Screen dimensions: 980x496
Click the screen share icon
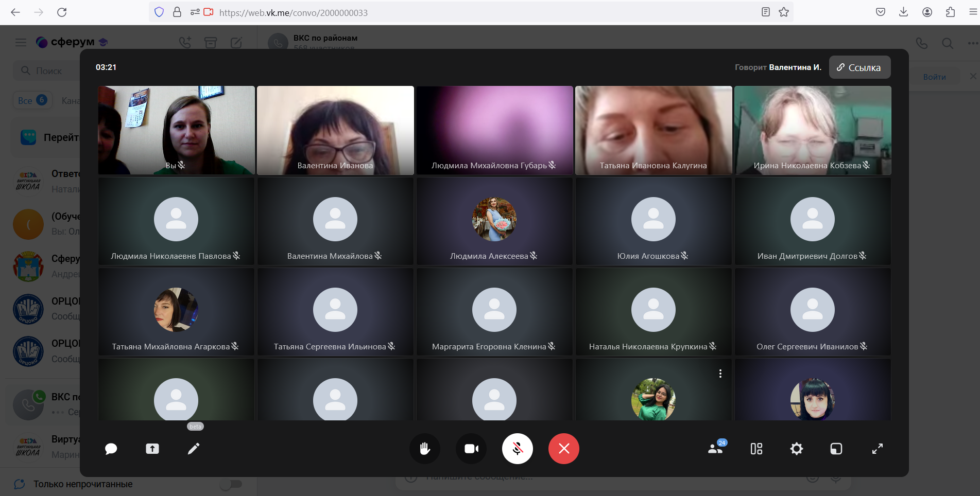pos(152,449)
